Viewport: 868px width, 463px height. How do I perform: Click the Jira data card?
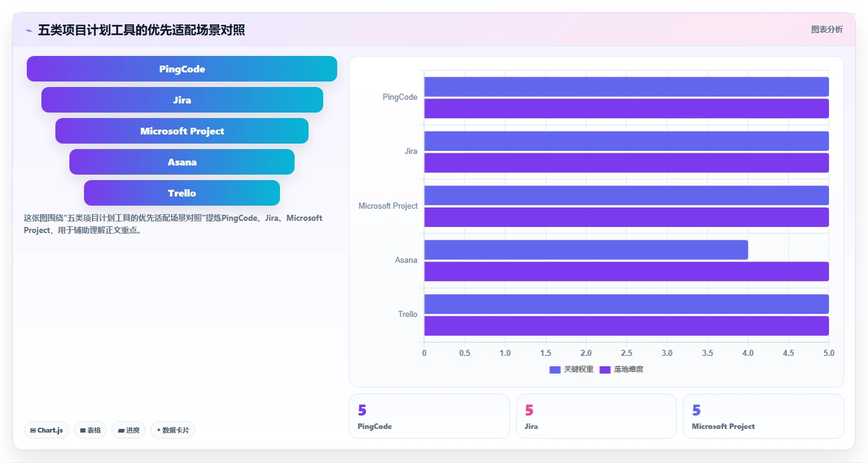click(x=597, y=416)
